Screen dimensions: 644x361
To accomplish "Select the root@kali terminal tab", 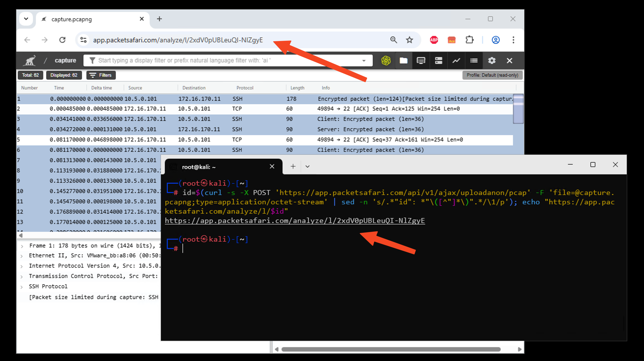I will click(x=223, y=167).
